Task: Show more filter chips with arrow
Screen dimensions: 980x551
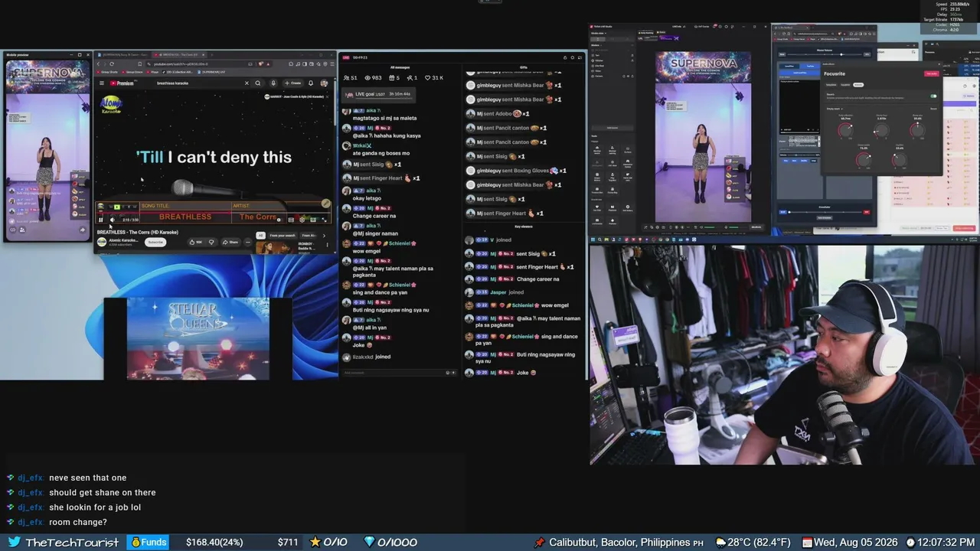Action: pyautogui.click(x=323, y=236)
